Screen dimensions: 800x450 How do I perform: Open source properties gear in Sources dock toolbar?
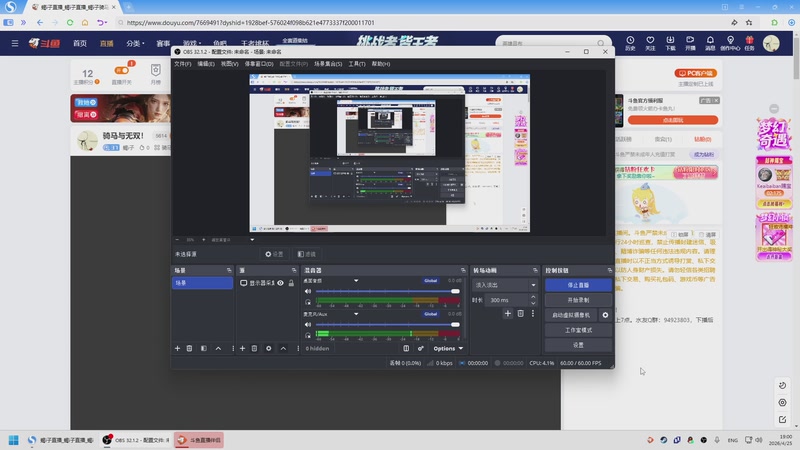point(268,348)
